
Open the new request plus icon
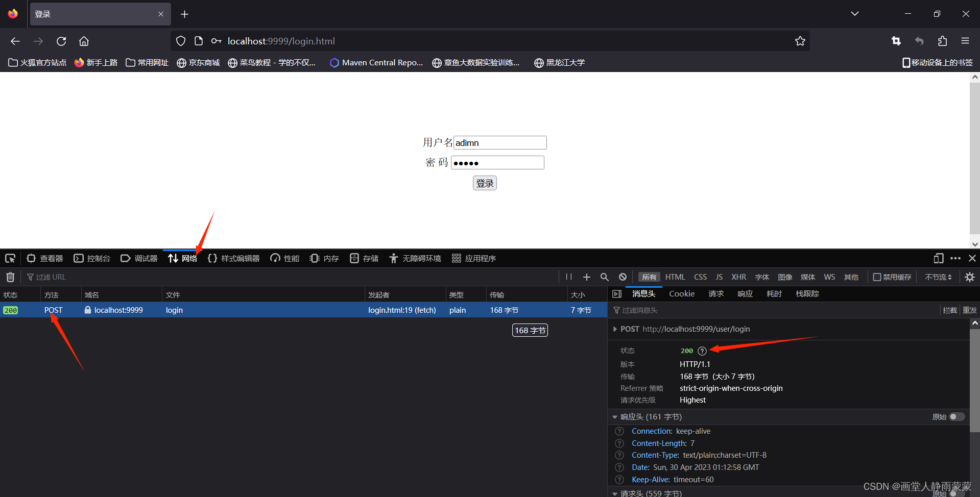click(586, 277)
